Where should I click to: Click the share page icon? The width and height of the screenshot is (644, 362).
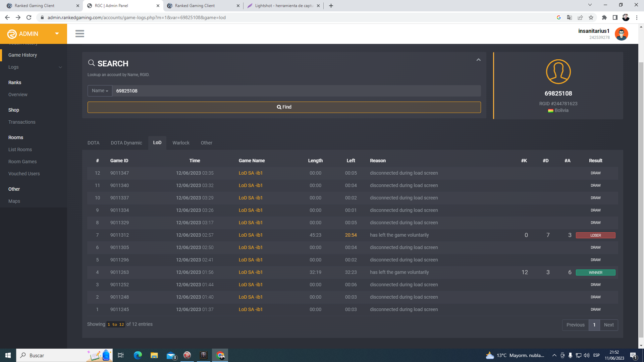pos(580,17)
